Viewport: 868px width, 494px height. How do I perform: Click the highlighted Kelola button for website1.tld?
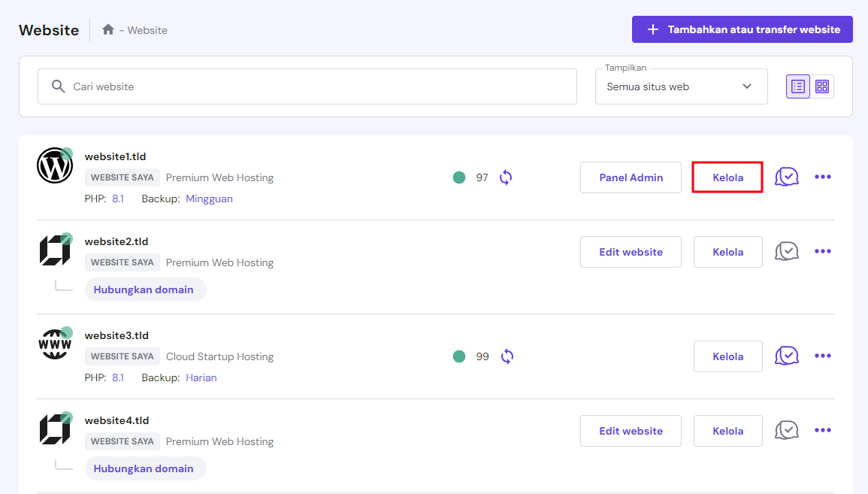tap(727, 177)
